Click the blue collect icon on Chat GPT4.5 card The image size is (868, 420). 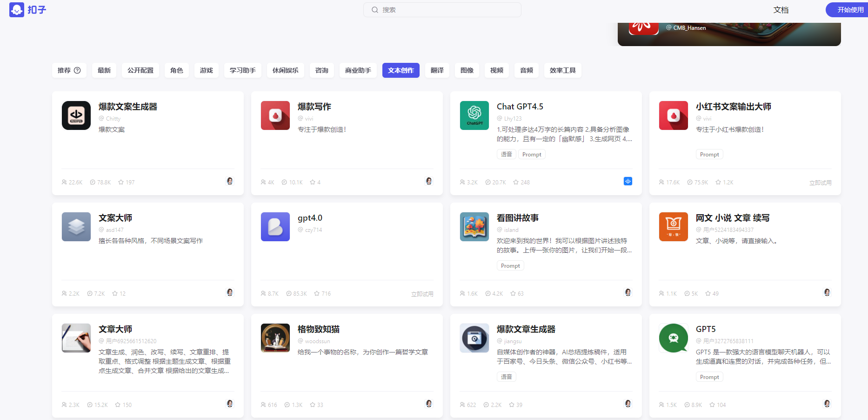[x=628, y=181]
